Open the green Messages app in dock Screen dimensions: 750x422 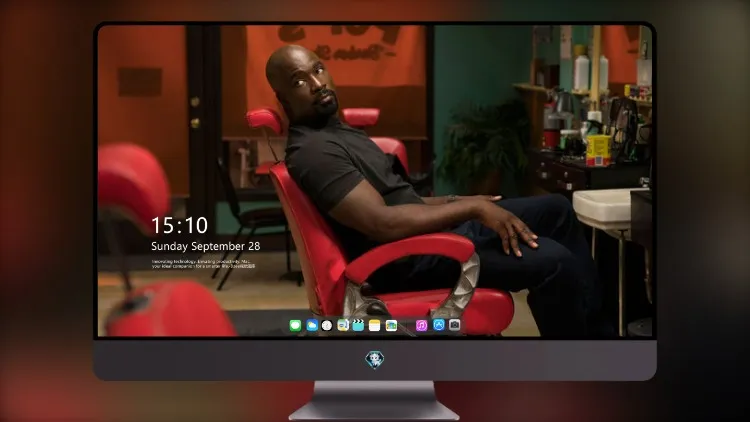pos(295,326)
